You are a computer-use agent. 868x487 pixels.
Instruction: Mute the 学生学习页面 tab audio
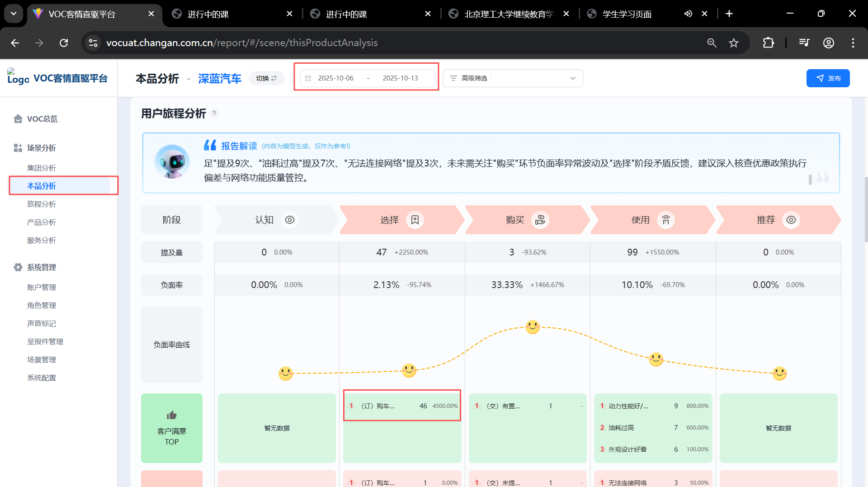(688, 14)
